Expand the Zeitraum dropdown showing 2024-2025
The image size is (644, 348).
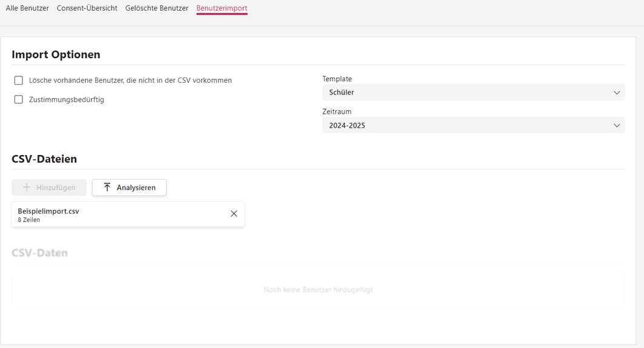(473, 125)
